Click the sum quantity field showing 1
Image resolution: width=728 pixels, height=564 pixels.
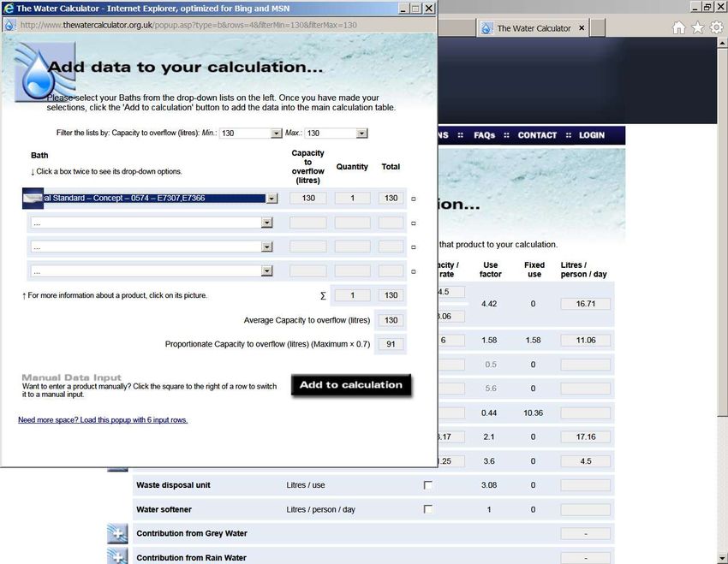click(x=352, y=295)
